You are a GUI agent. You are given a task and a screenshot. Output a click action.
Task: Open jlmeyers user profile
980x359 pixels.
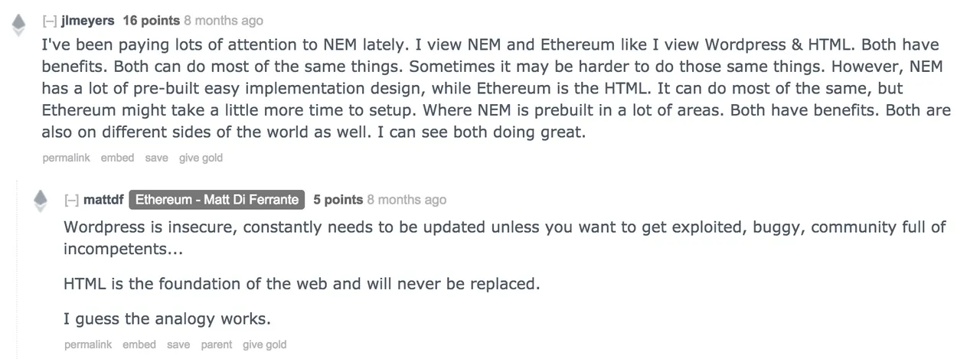[87, 21]
